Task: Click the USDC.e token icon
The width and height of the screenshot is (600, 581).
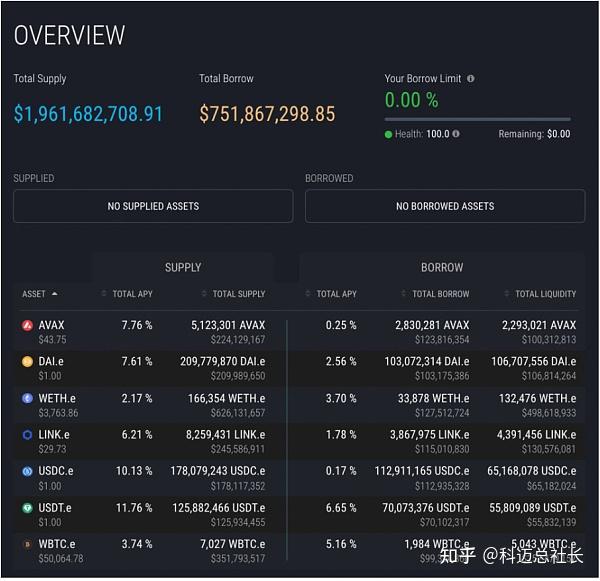Action: click(27, 471)
